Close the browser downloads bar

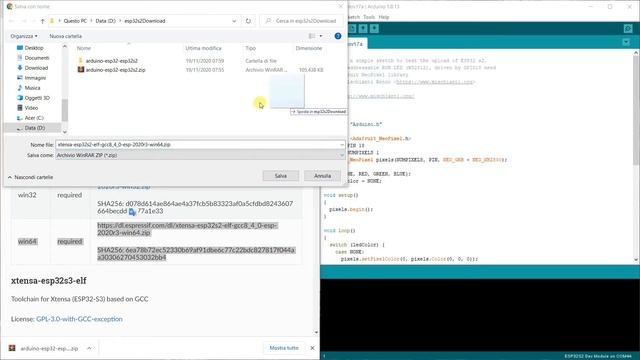[x=312, y=348]
